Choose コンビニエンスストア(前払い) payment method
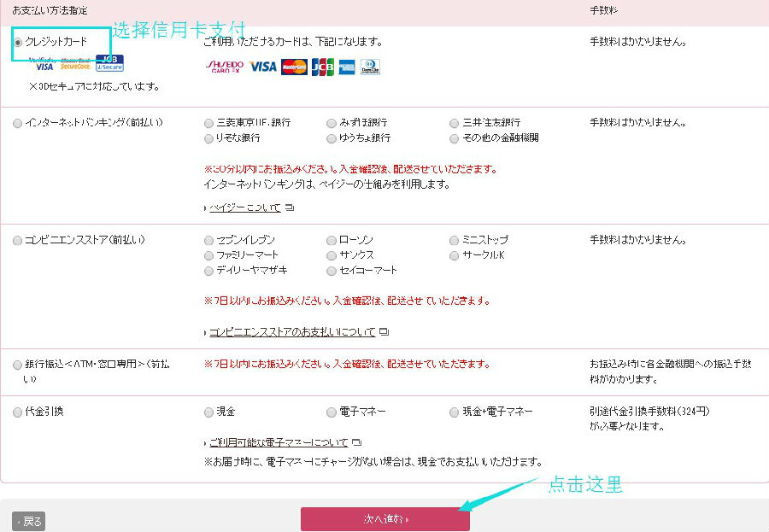769x532 pixels. point(19,241)
